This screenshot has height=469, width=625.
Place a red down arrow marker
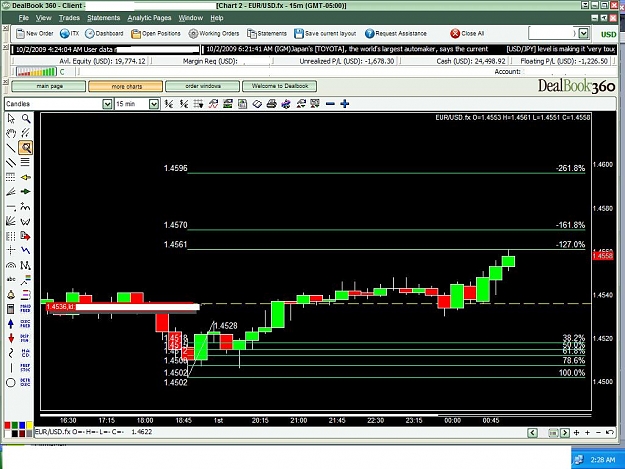coord(11,338)
